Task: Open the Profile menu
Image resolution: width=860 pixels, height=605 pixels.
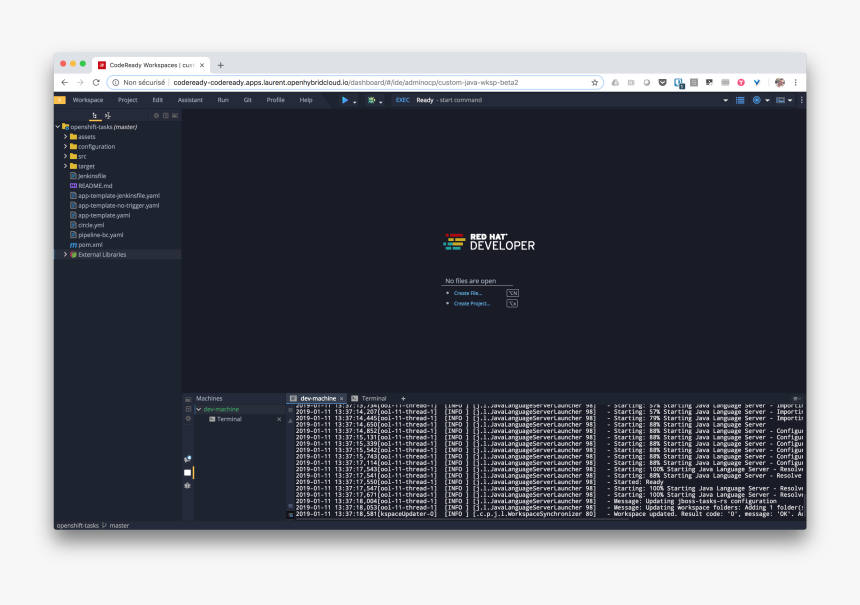Action: pyautogui.click(x=275, y=100)
